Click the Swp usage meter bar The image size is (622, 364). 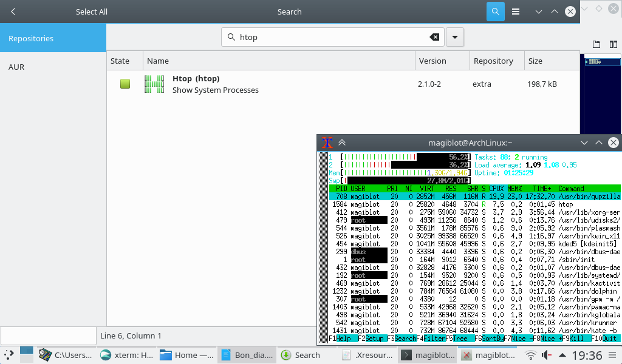click(x=406, y=181)
